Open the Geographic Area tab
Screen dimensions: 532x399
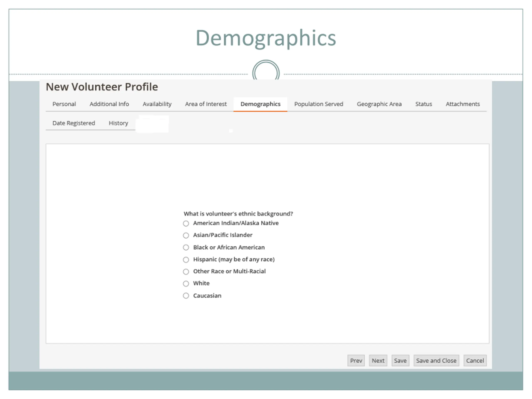379,104
